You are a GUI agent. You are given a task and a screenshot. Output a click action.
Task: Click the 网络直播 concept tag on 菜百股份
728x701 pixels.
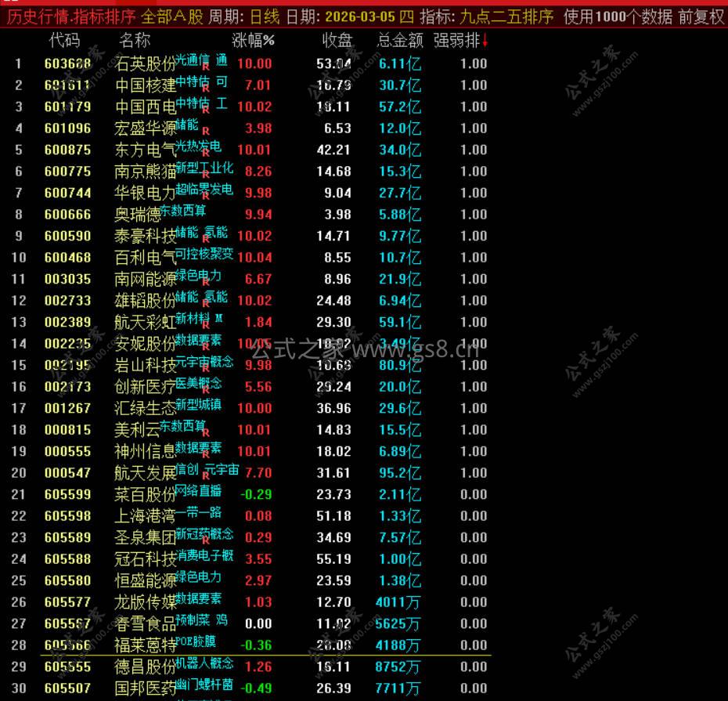coord(198,490)
